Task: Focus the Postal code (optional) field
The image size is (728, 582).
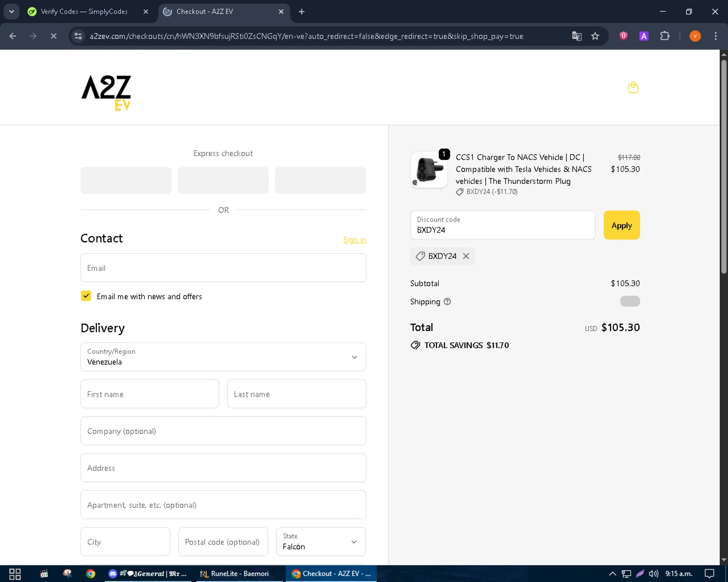Action: (x=223, y=542)
